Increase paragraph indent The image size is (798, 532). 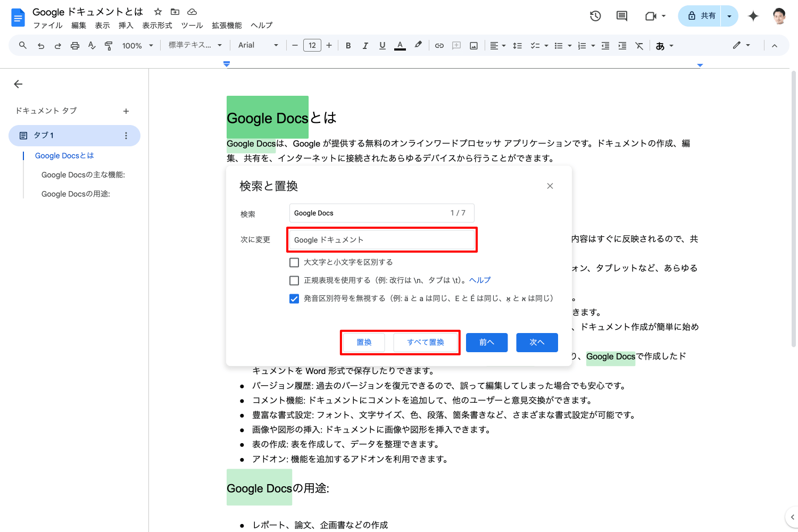(622, 46)
